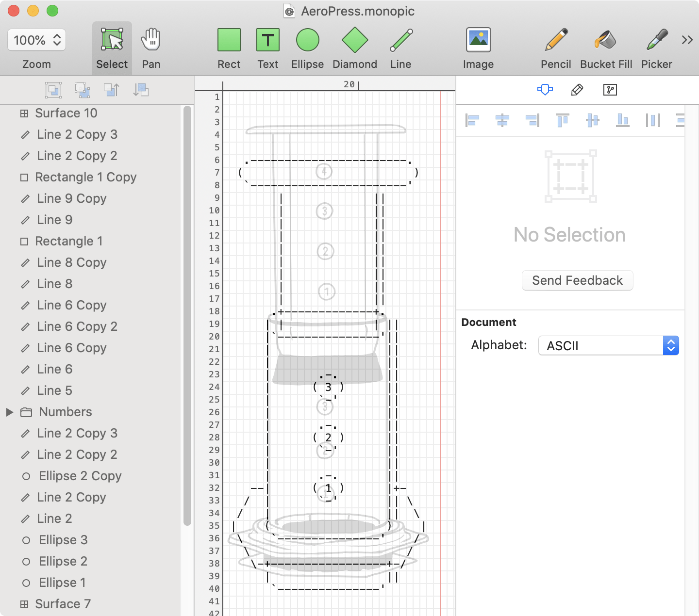Viewport: 699px width, 616px height.
Task: Select the Numbers group row
Action: (91, 412)
